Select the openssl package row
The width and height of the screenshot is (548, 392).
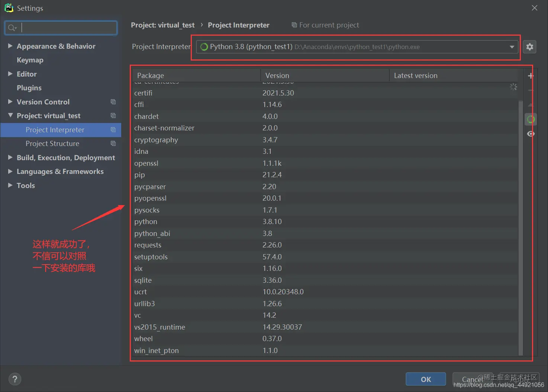326,163
